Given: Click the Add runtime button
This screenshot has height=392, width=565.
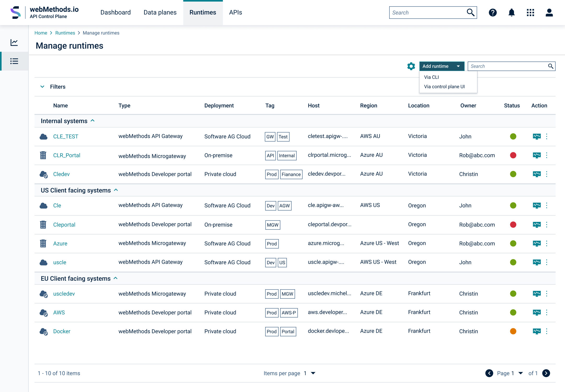Looking at the screenshot, I should [442, 66].
